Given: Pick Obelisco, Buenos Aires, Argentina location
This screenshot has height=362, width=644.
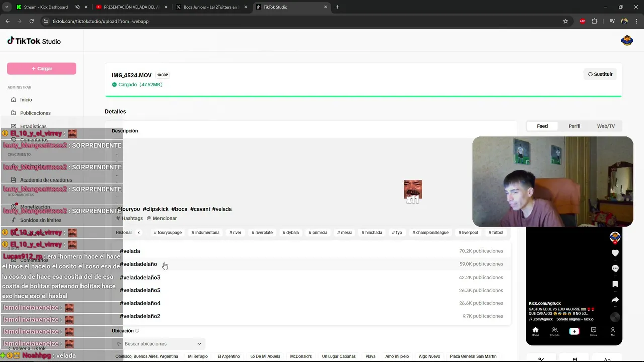Looking at the screenshot, I should 146,356.
